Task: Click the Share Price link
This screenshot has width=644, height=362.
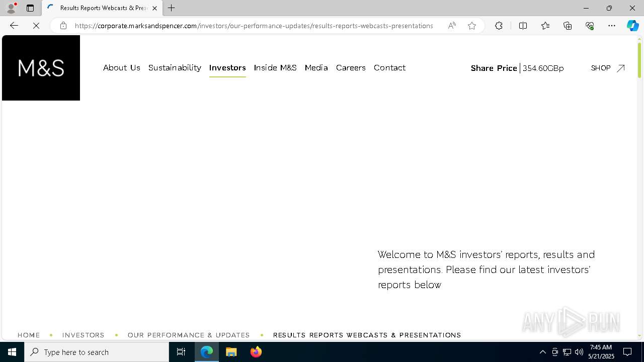Action: coord(517,68)
